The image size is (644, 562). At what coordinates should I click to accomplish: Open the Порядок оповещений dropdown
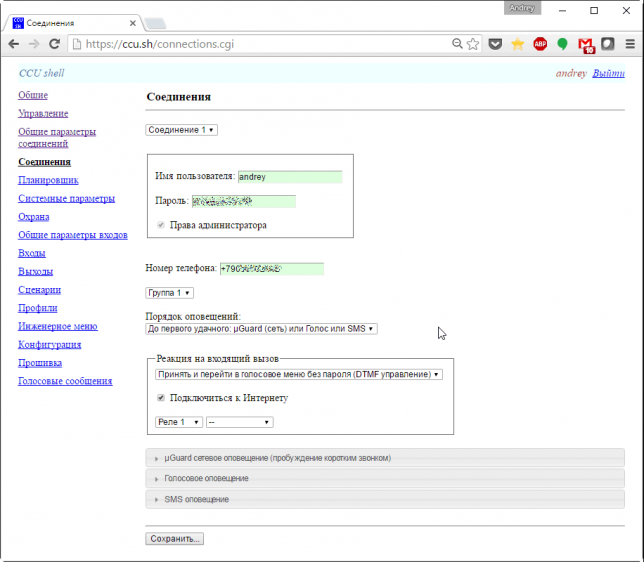click(261, 329)
